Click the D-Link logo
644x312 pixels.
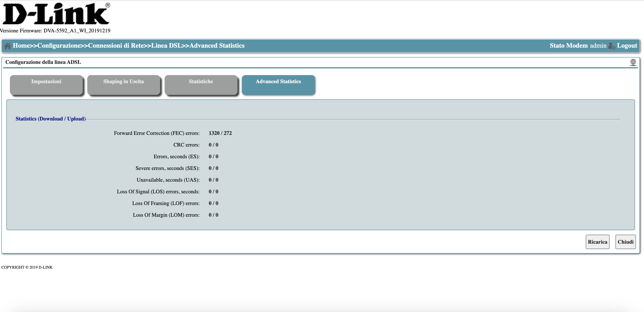click(56, 14)
